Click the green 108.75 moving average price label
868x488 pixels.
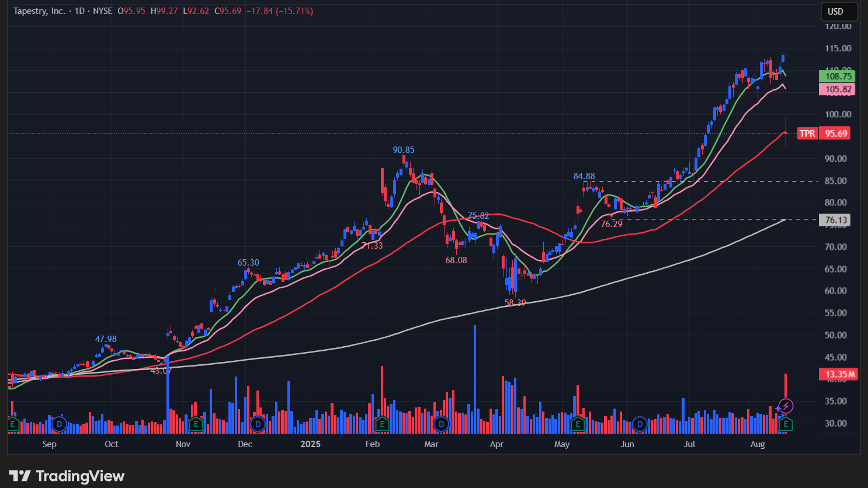coord(837,76)
